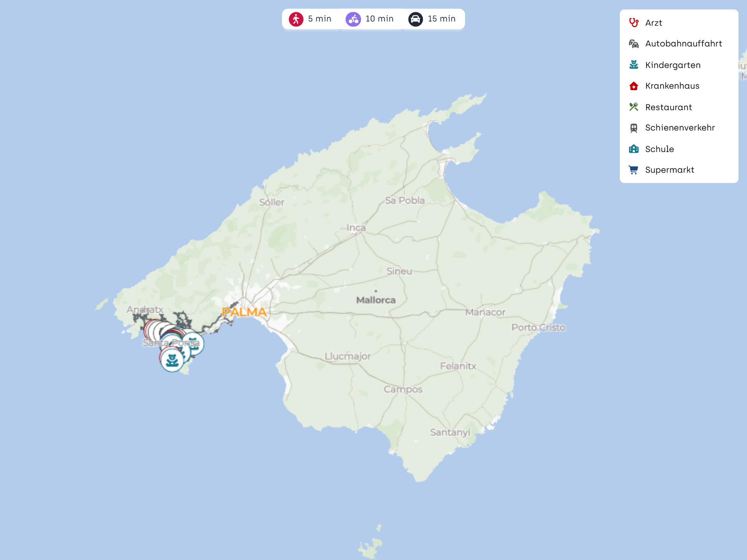This screenshot has width=747, height=560.
Task: Select the 5 min walking time label
Action: coord(319,19)
